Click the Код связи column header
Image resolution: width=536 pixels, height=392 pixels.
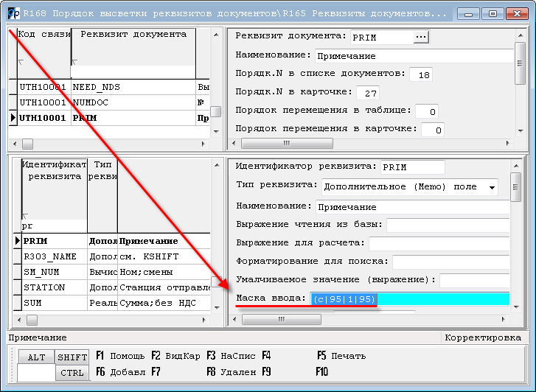tap(43, 35)
